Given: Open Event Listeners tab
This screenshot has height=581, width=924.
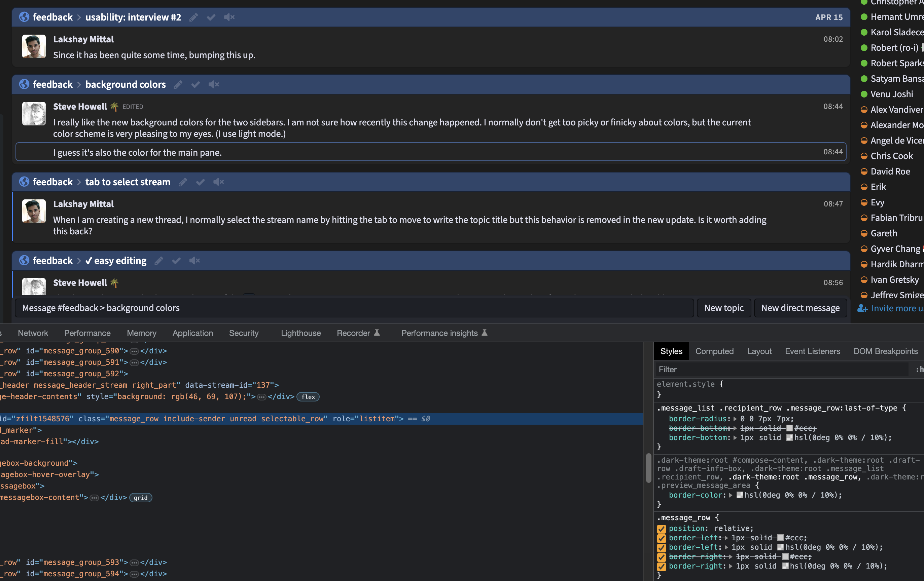Looking at the screenshot, I should pyautogui.click(x=812, y=351).
